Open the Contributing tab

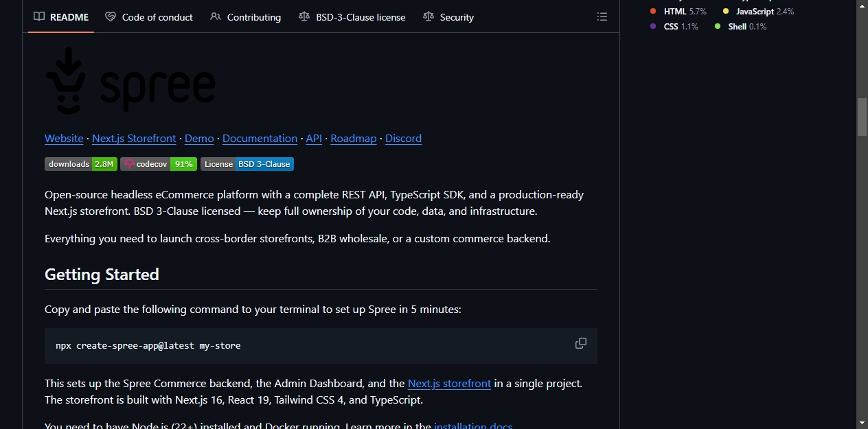[245, 17]
